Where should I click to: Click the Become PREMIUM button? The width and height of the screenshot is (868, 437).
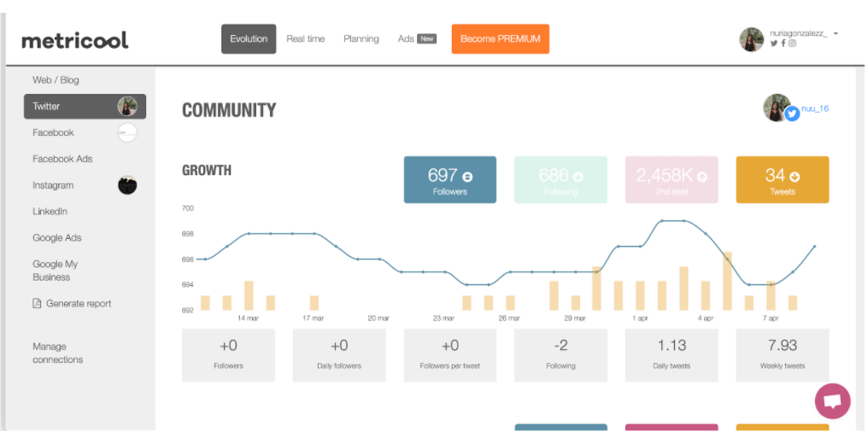tap(501, 38)
